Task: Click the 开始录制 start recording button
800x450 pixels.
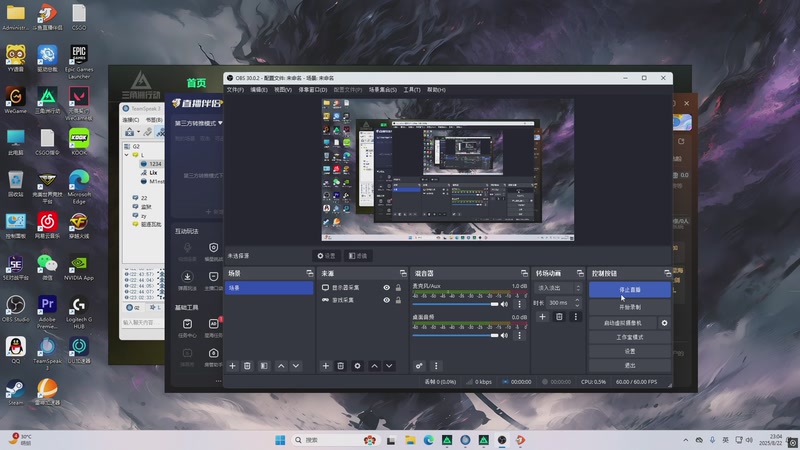Action: point(629,306)
